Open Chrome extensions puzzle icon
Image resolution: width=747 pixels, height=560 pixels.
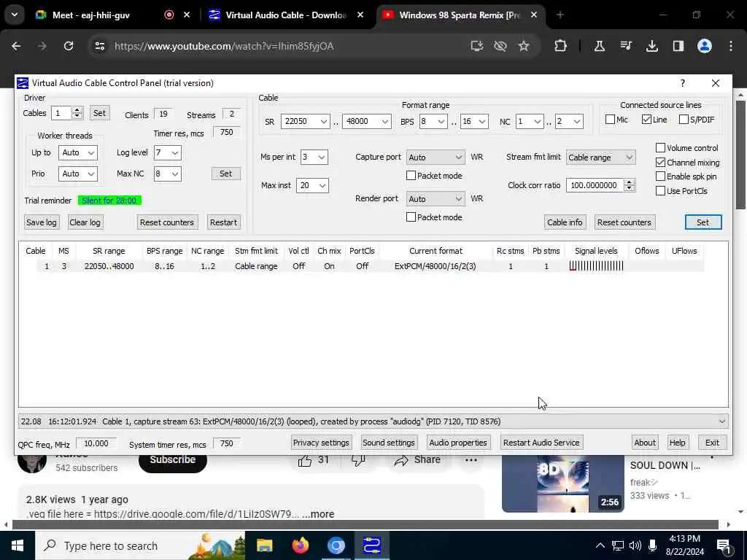pyautogui.click(x=561, y=46)
